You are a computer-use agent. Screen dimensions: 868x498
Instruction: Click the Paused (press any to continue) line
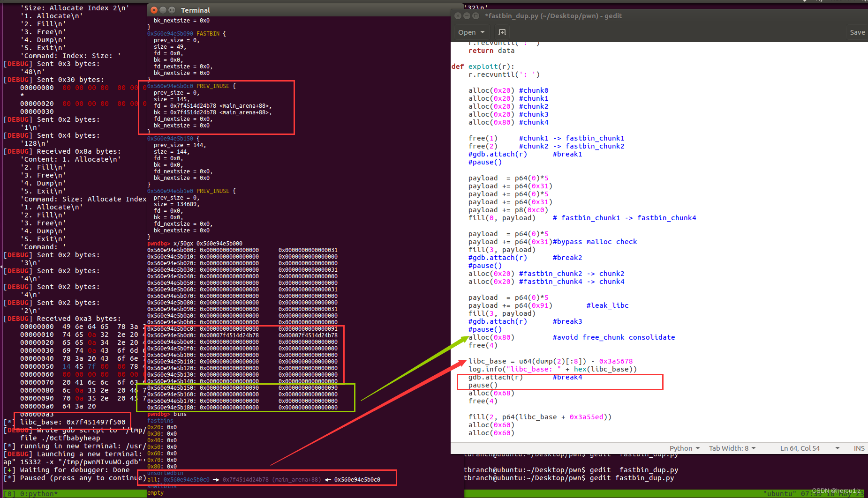pyautogui.click(x=75, y=478)
